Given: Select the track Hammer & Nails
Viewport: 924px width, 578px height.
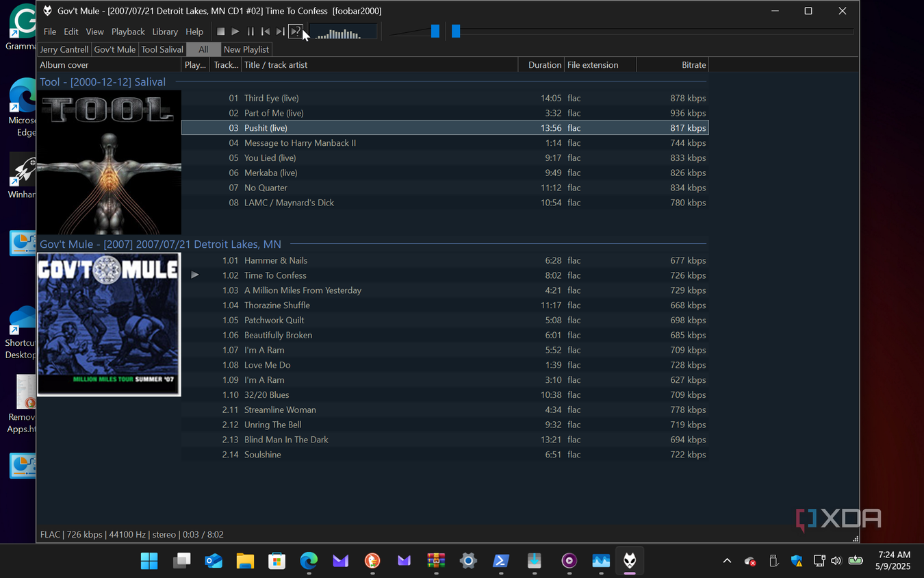Looking at the screenshot, I should (445, 260).
